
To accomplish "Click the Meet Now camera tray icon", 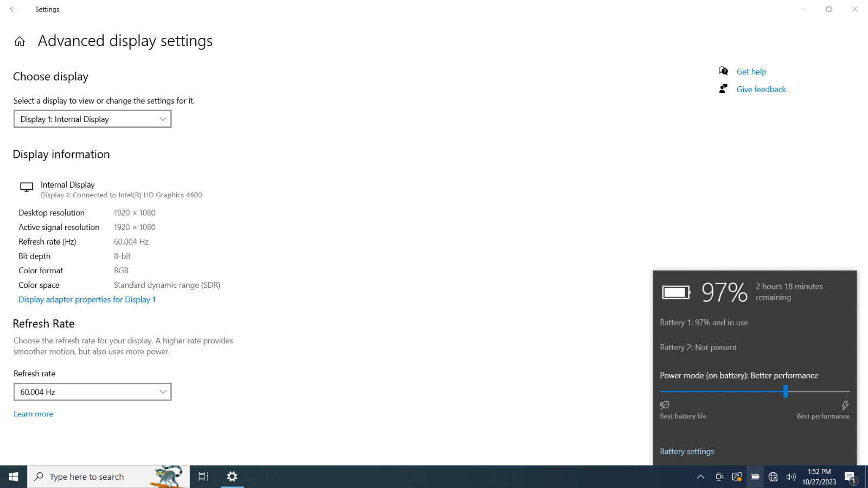I will (719, 477).
